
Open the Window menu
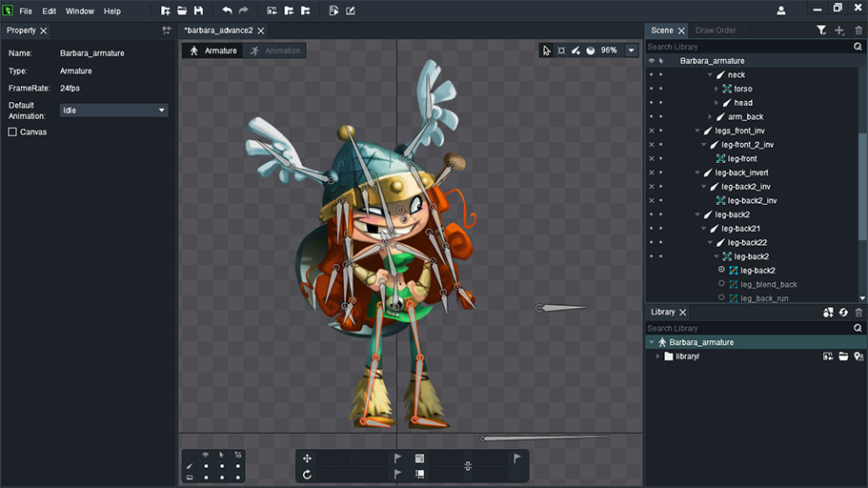pyautogui.click(x=80, y=11)
